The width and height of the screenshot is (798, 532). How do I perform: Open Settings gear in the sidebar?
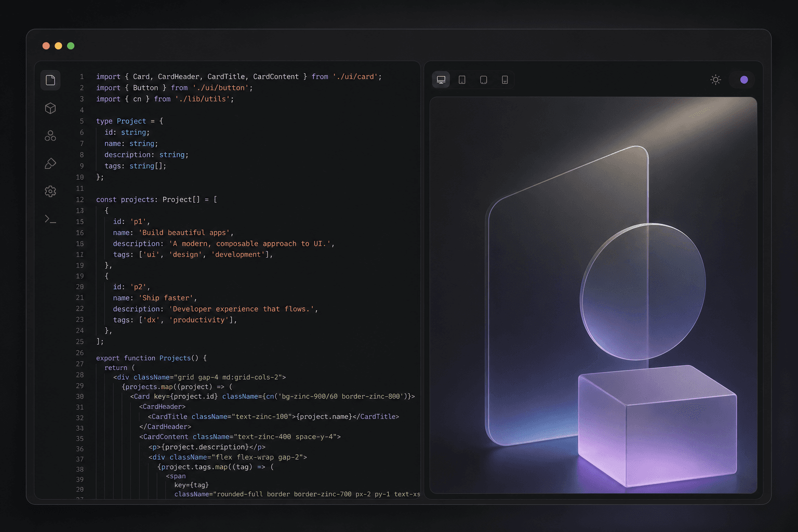[50, 191]
